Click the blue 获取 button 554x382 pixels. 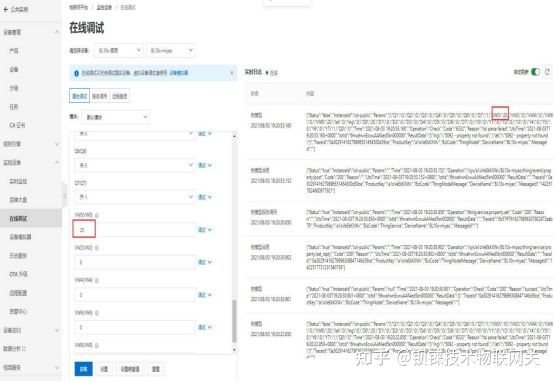(83, 369)
